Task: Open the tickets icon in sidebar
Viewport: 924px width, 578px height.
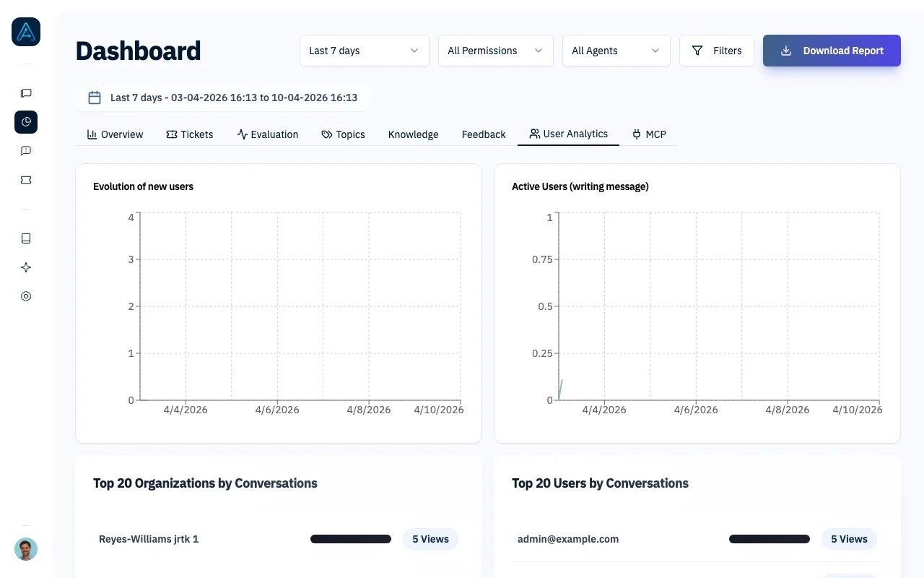Action: pyautogui.click(x=26, y=180)
